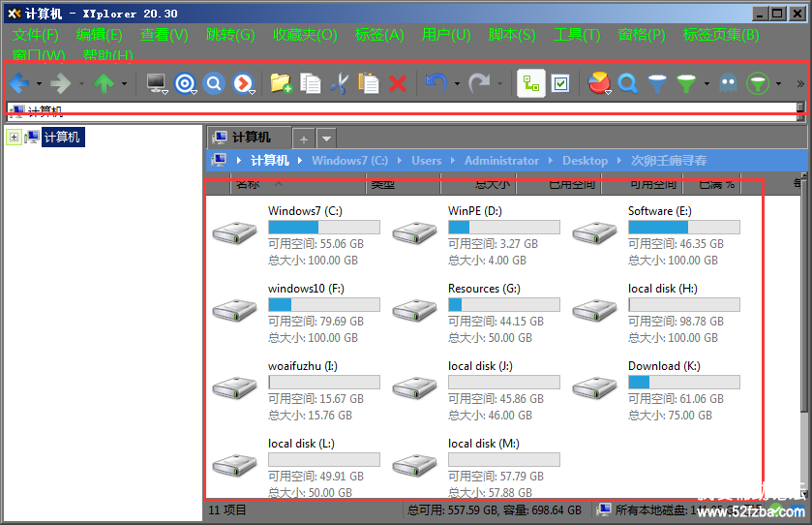Screen dimensions: 812x525
Task: Expand the 计算机 tree node
Action: click(14, 138)
